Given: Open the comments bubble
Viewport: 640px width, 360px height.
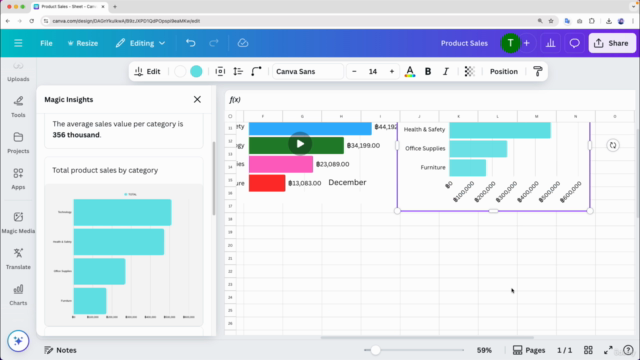Looking at the screenshot, I should pyautogui.click(x=574, y=43).
